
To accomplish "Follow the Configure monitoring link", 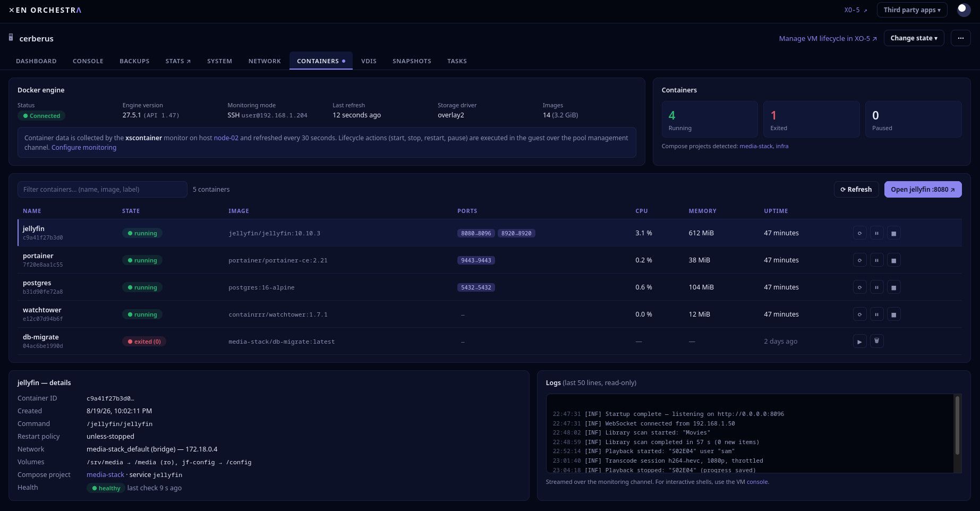I will (x=84, y=148).
